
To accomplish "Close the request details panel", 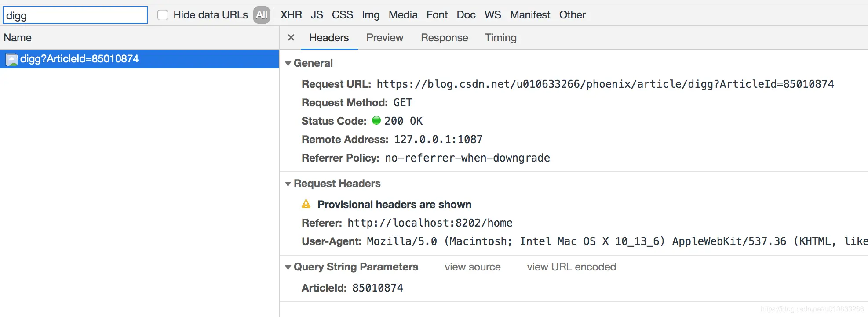I will [x=291, y=38].
